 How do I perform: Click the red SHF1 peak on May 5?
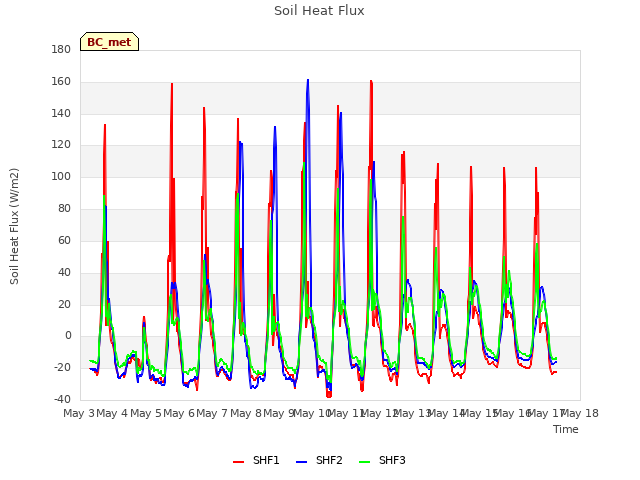[172, 84]
